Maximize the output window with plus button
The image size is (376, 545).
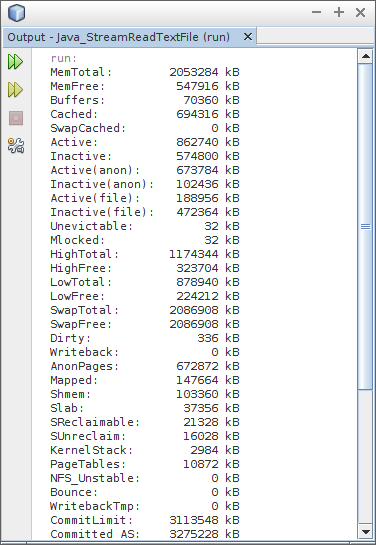(339, 13)
